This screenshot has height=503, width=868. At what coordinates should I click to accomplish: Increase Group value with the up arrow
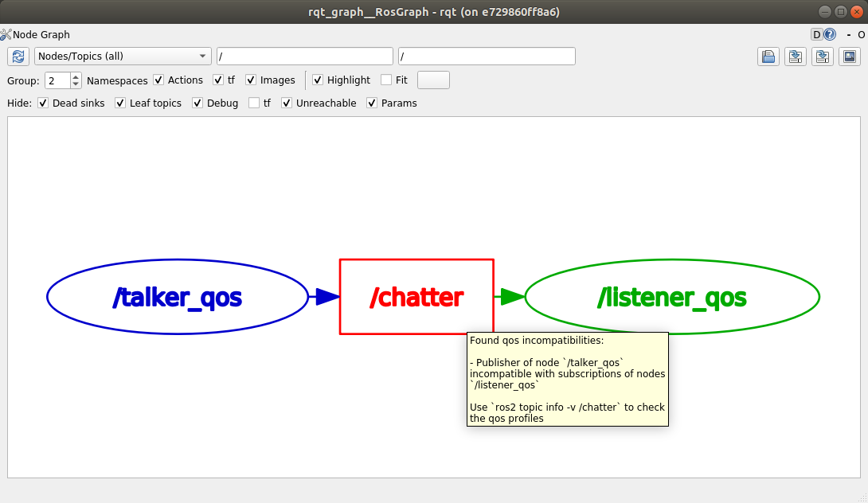pyautogui.click(x=76, y=76)
